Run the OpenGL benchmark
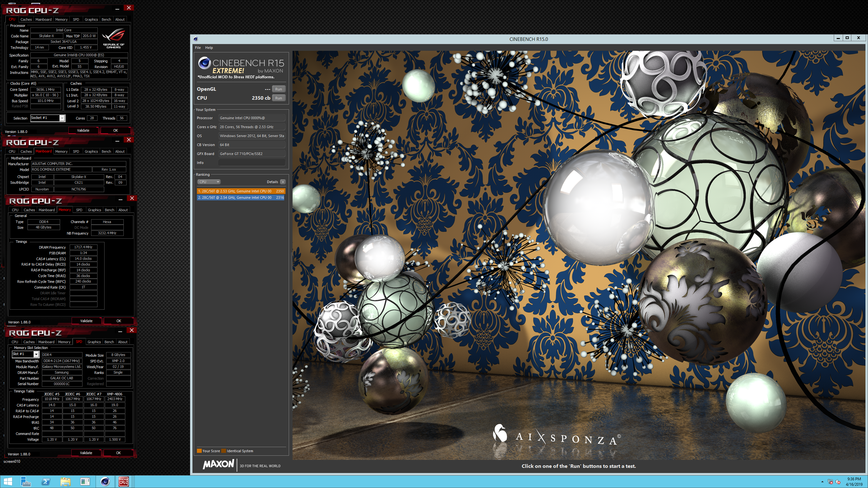 click(x=278, y=89)
